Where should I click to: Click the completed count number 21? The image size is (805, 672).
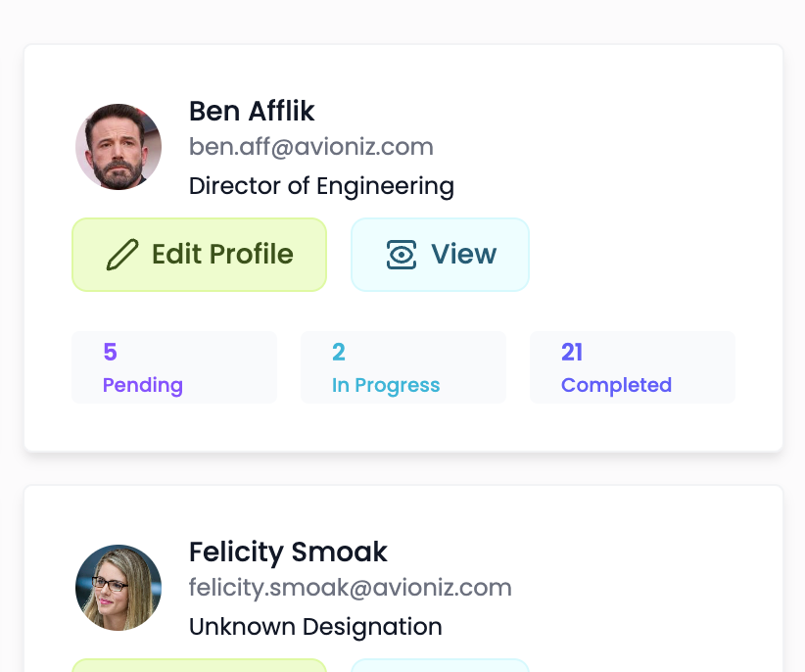point(572,353)
